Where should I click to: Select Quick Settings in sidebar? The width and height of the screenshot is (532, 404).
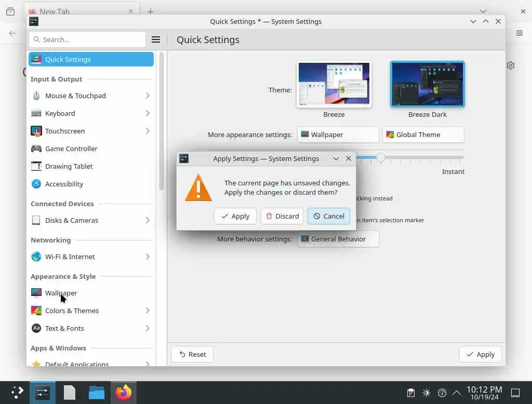[x=91, y=59]
